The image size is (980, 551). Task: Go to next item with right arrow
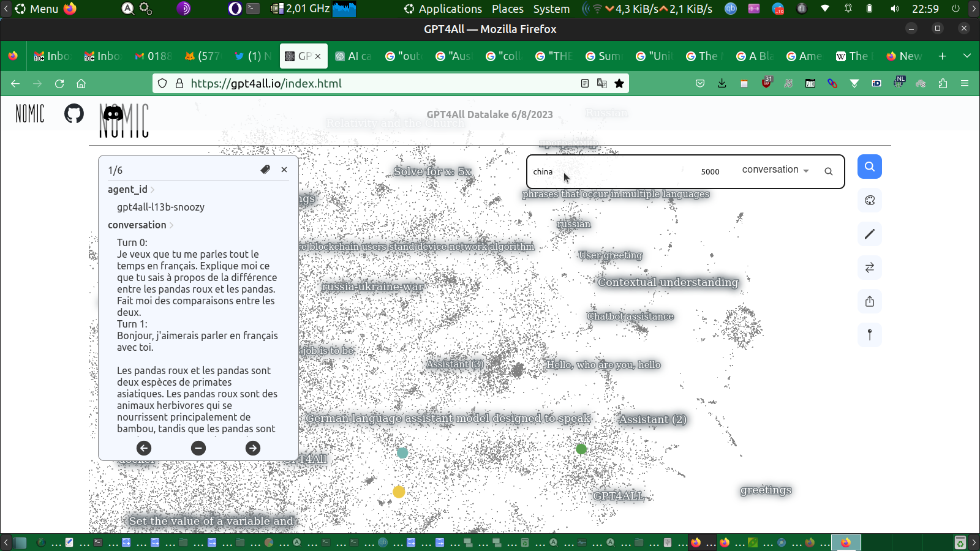point(253,448)
